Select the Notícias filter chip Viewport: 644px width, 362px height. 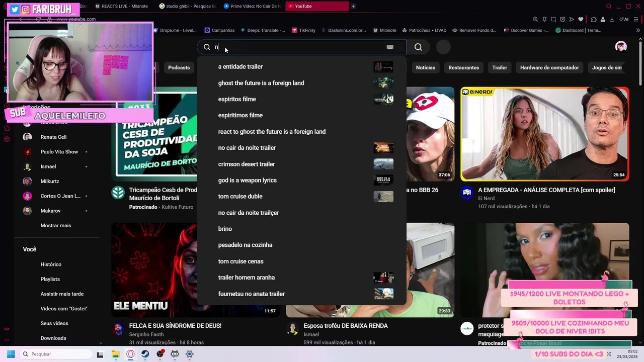tap(425, 67)
